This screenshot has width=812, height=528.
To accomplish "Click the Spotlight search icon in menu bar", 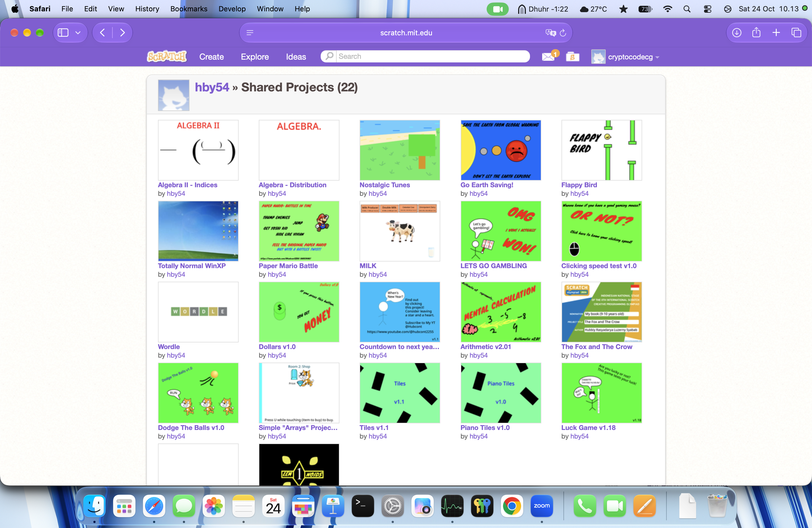I will 687,9.
